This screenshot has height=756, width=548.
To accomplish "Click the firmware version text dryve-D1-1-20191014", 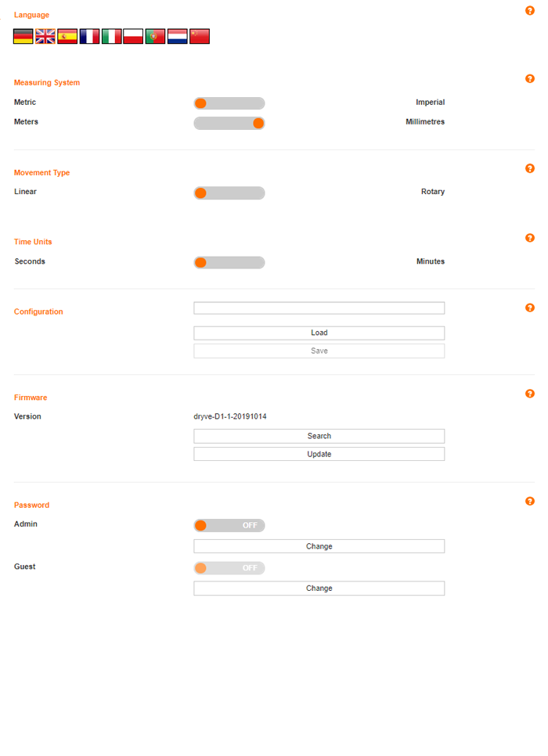I will point(230,416).
